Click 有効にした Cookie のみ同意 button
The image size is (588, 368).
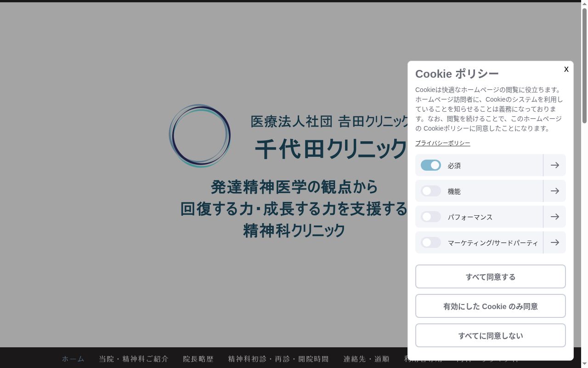click(491, 306)
